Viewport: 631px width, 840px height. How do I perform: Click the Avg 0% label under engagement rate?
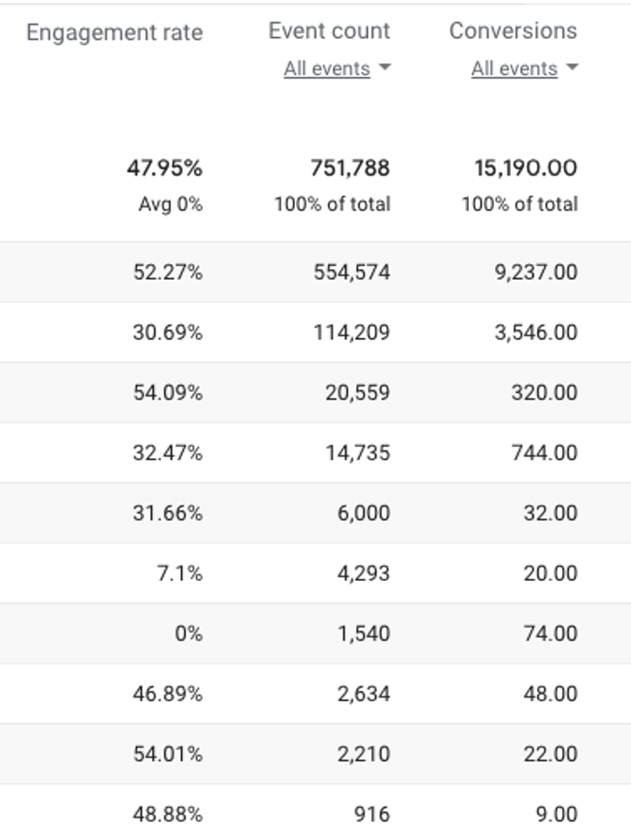coord(174,203)
